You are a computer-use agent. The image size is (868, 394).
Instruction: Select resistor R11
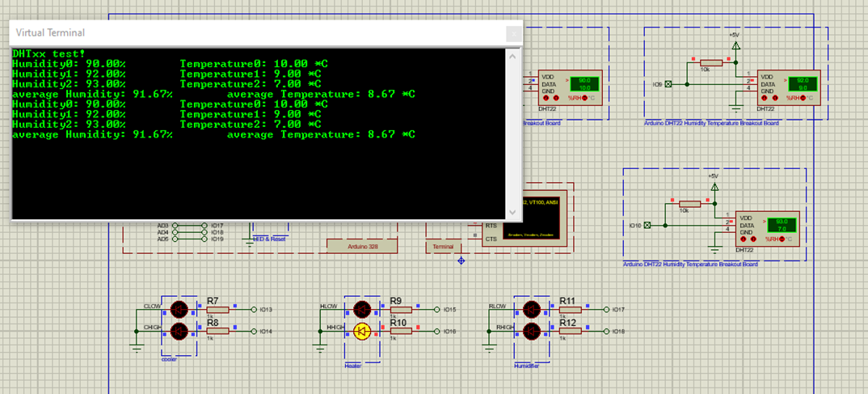(570, 309)
